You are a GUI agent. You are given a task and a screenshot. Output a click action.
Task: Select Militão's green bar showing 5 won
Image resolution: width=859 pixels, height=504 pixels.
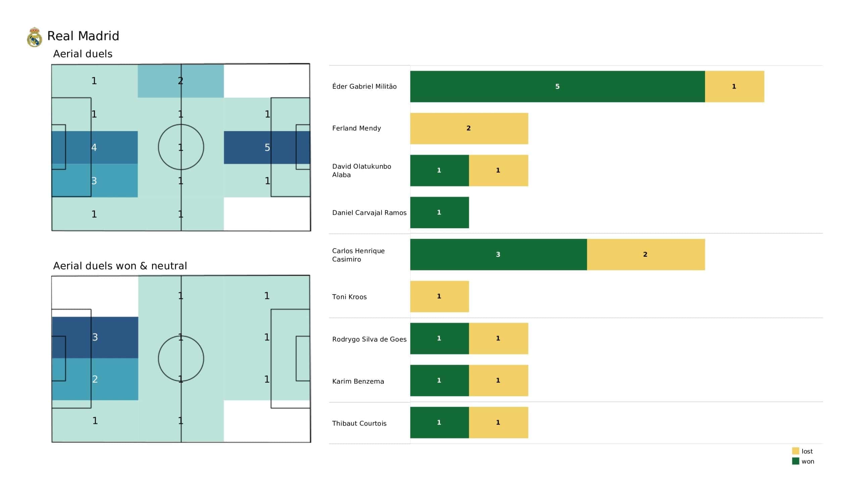click(x=557, y=86)
